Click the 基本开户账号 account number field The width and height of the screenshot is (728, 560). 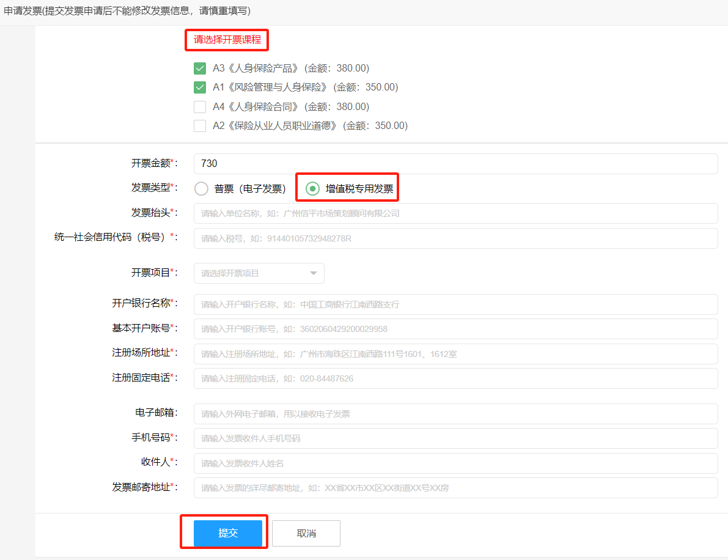455,329
